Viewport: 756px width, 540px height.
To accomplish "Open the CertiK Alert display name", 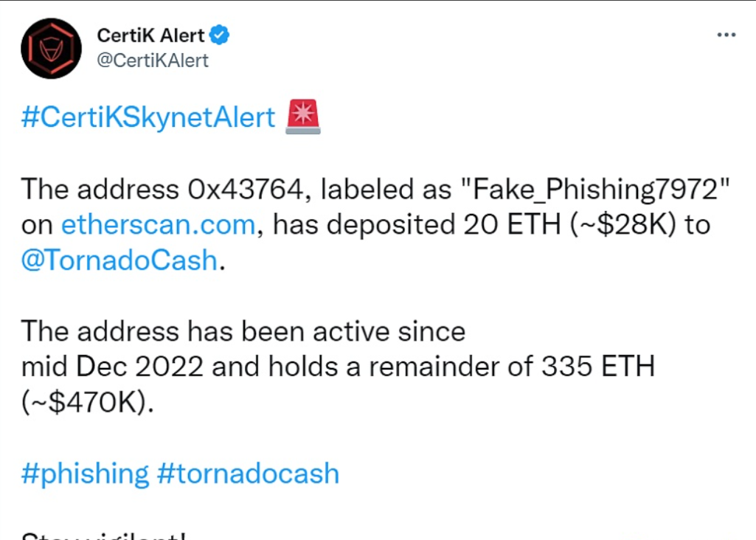I will [150, 35].
